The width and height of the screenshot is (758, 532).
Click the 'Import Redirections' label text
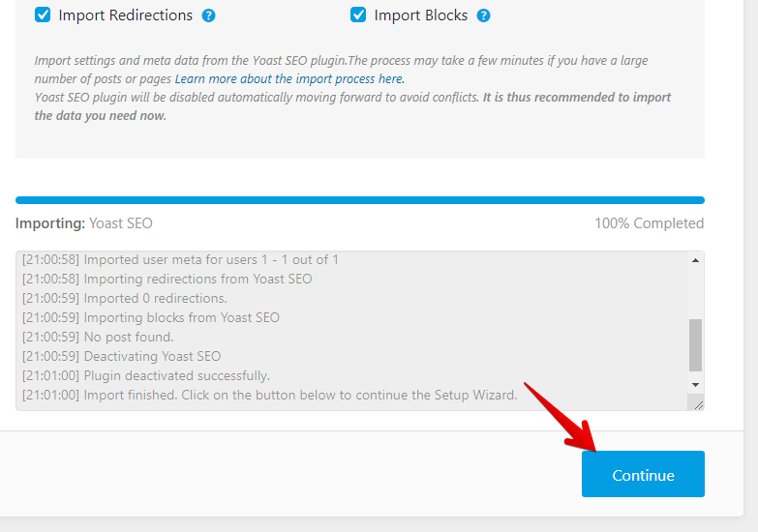pos(125,15)
